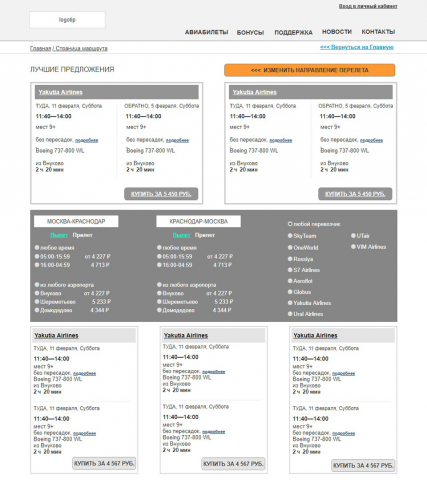The width and height of the screenshot is (427, 480).
Task: Click the 'ЛУЧШИЕ ПРЕДЛОЖЕНИЯ' heading
Action: click(x=72, y=69)
